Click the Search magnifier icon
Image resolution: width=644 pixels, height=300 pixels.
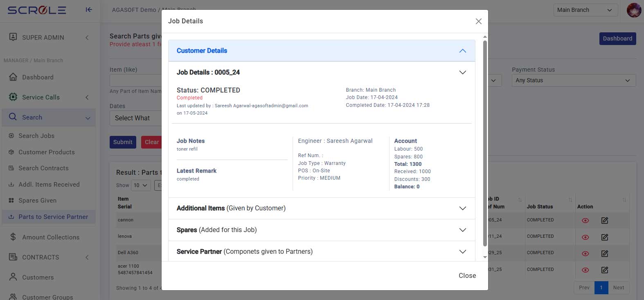click(13, 117)
